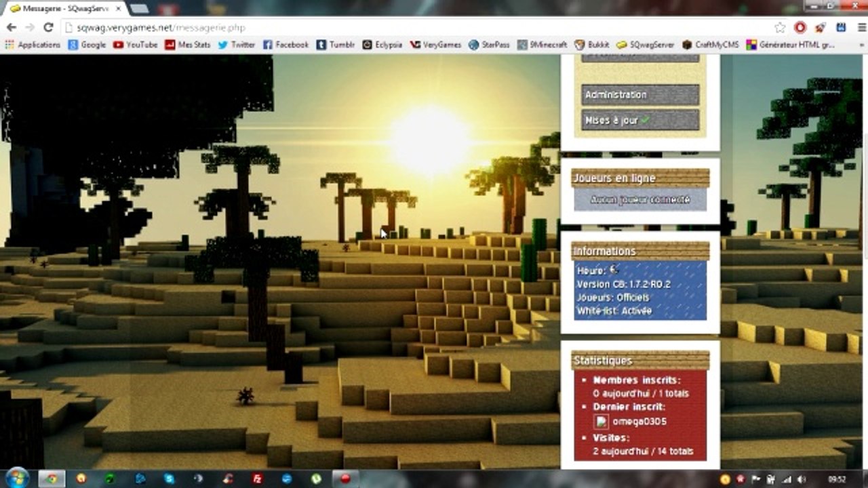Open the YouTube bookmark
The image size is (868, 488).
[136, 45]
